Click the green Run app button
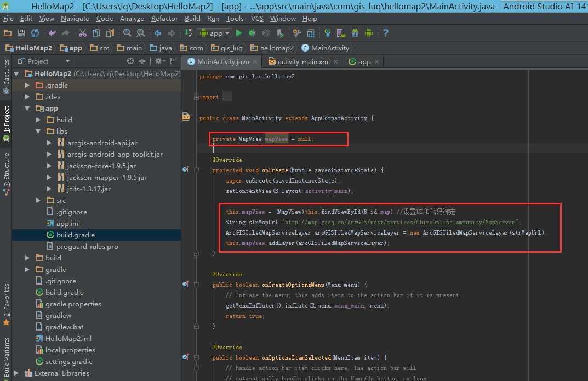The image size is (588, 381). pyautogui.click(x=239, y=33)
